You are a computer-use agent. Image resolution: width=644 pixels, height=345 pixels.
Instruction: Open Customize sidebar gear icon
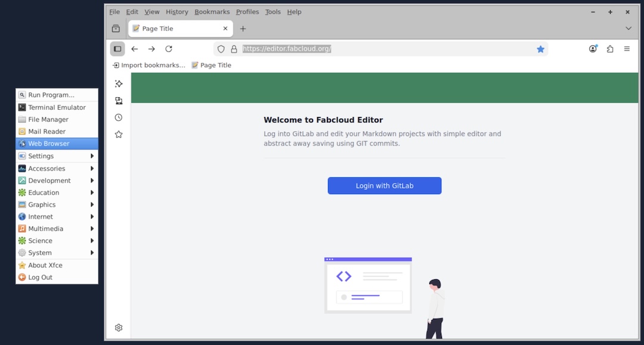click(x=119, y=328)
